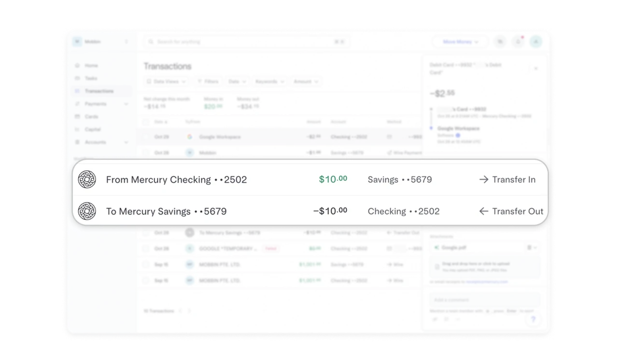Open the Data Views dropdown

pos(166,82)
